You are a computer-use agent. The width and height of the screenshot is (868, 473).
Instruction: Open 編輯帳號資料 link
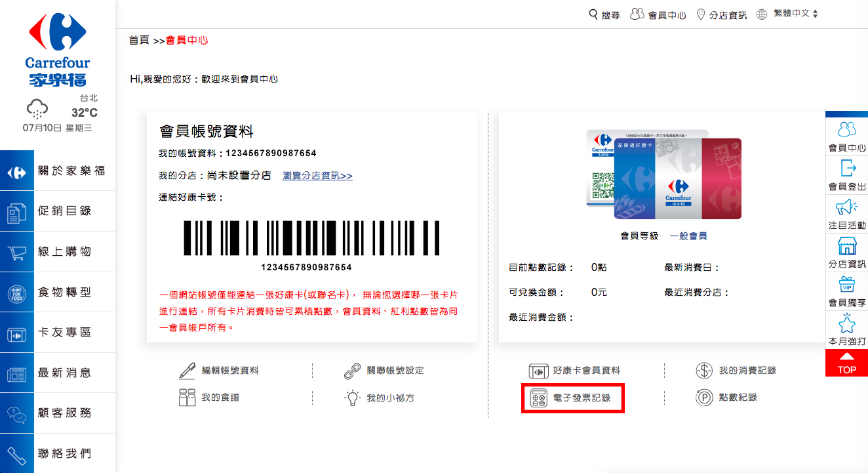pyautogui.click(x=230, y=371)
